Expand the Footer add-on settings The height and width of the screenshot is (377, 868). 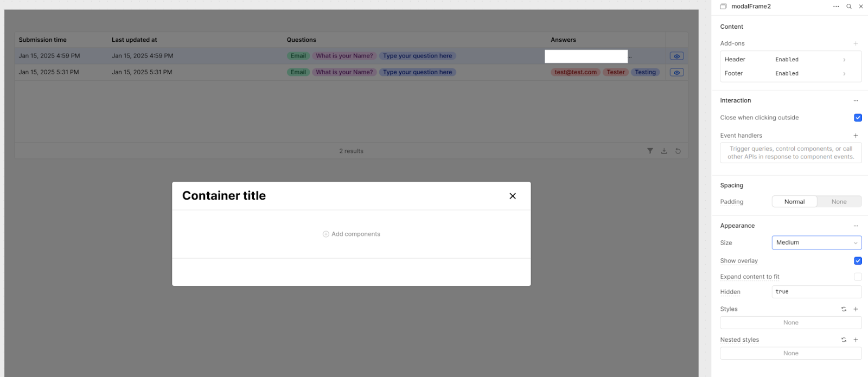[790, 73]
